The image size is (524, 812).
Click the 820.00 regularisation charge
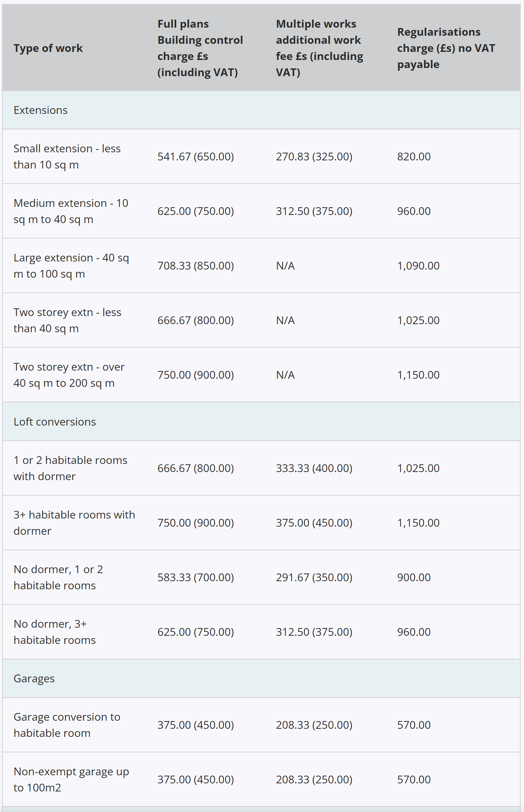click(414, 157)
